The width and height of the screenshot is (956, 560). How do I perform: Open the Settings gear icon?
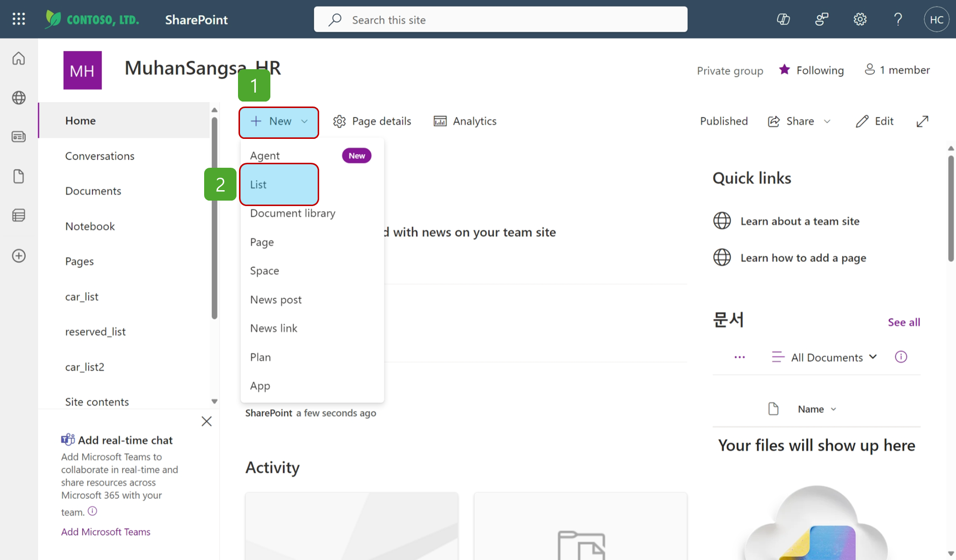(x=860, y=19)
